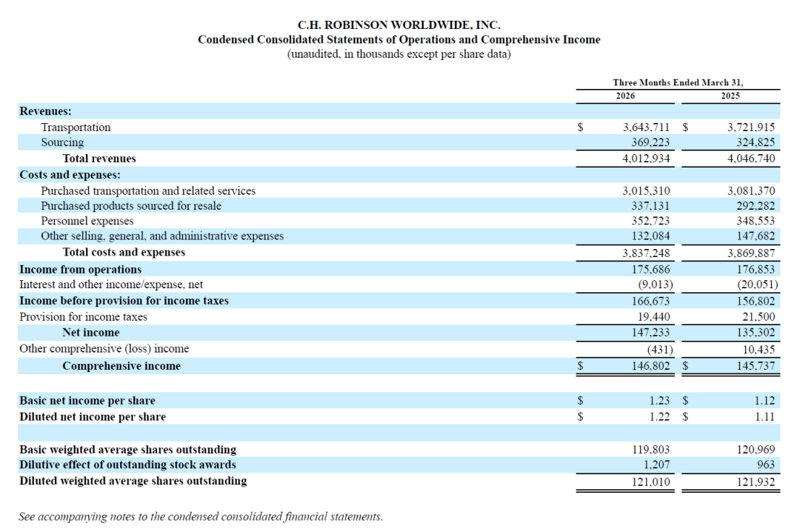
Task: Click Purchased transportation and related services label
Action: point(148,190)
